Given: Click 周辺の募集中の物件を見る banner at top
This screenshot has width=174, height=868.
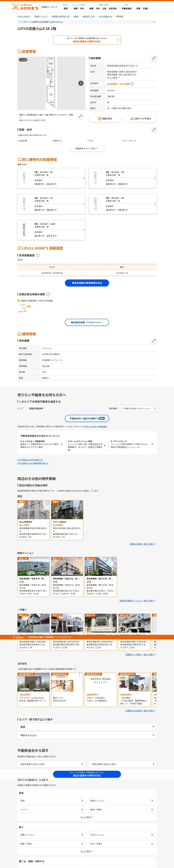Looking at the screenshot, I should click(87, 40).
